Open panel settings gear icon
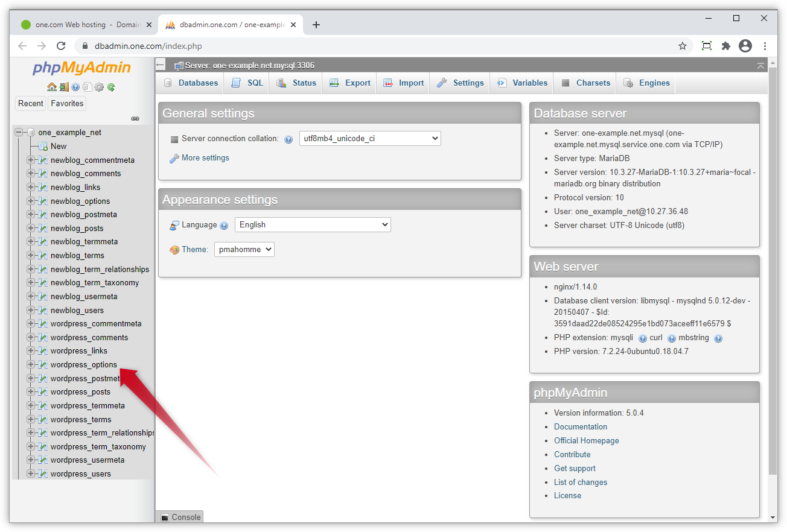This screenshot has width=787, height=532. [98, 87]
